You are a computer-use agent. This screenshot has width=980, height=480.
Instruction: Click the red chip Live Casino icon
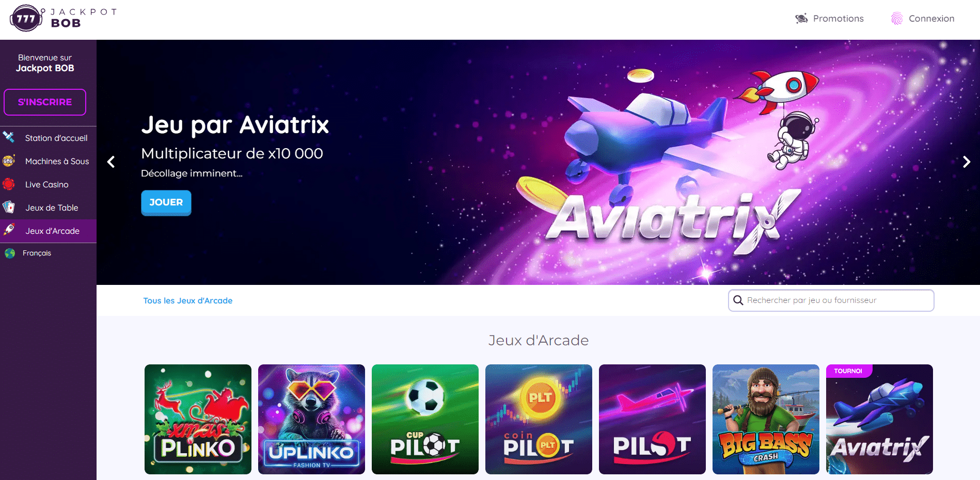coord(9,184)
